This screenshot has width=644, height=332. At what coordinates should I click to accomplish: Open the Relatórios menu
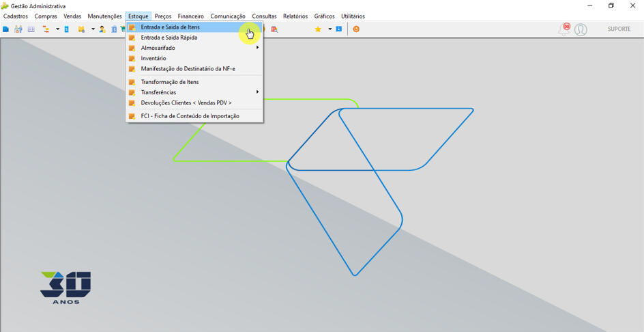[295, 16]
